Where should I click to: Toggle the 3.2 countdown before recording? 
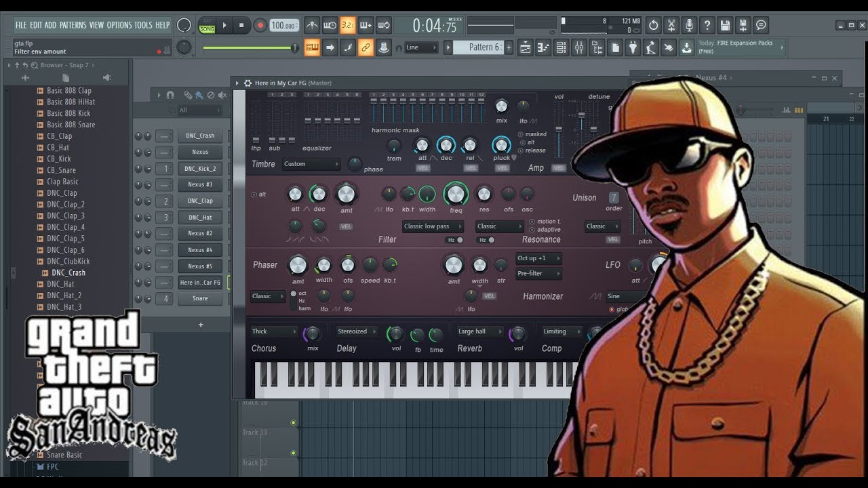pos(348,26)
